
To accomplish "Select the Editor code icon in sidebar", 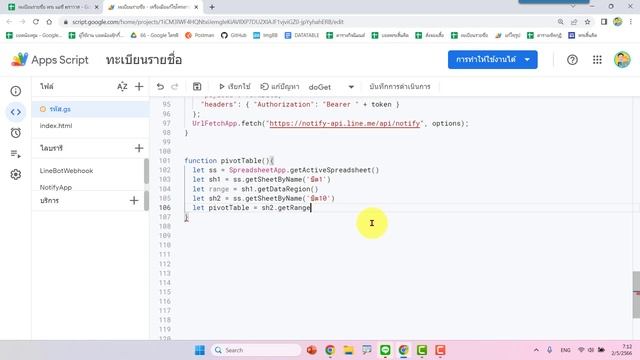I will click(16, 112).
